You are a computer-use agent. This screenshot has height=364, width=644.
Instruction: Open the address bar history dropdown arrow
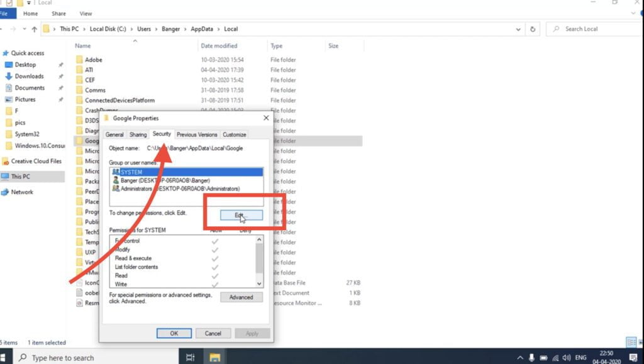tap(518, 29)
